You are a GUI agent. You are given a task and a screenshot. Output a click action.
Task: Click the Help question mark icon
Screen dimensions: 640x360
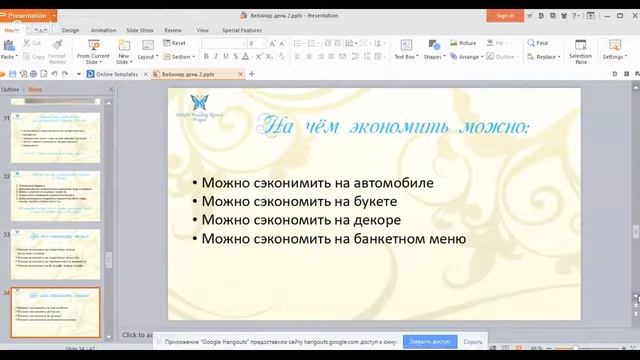tap(574, 16)
